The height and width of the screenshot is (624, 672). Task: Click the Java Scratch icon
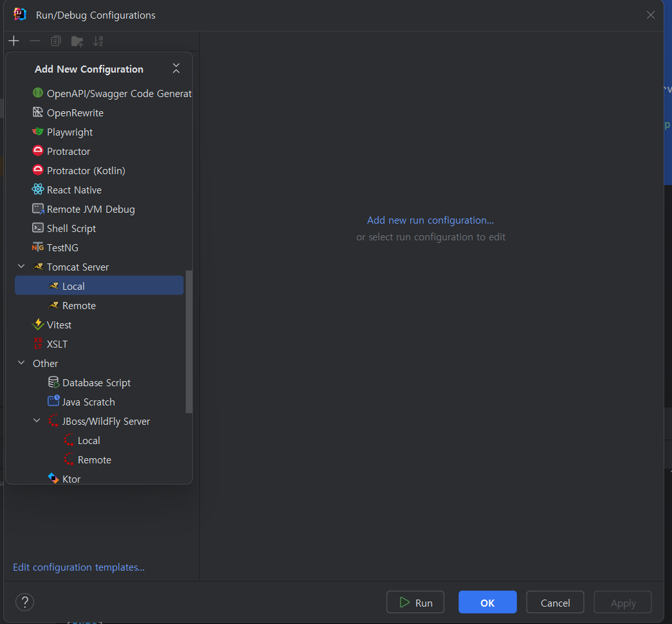coord(53,401)
